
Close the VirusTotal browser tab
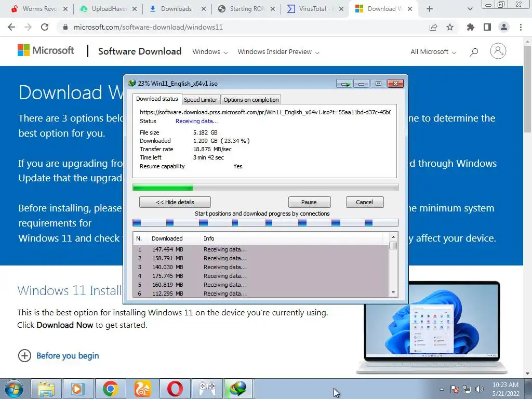click(341, 9)
